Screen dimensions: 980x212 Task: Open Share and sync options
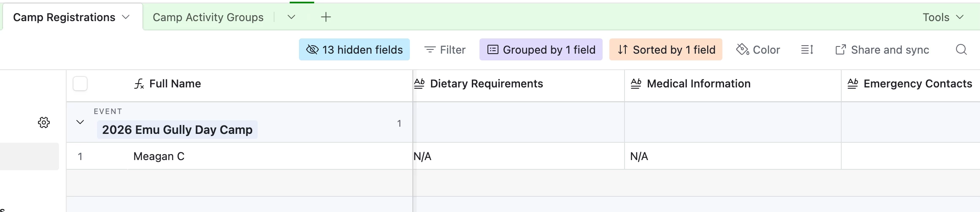882,50
